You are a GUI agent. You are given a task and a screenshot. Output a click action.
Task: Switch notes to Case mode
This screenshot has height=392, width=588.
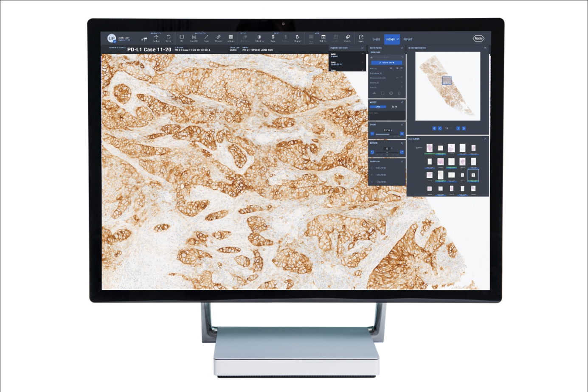pyautogui.click(x=378, y=107)
